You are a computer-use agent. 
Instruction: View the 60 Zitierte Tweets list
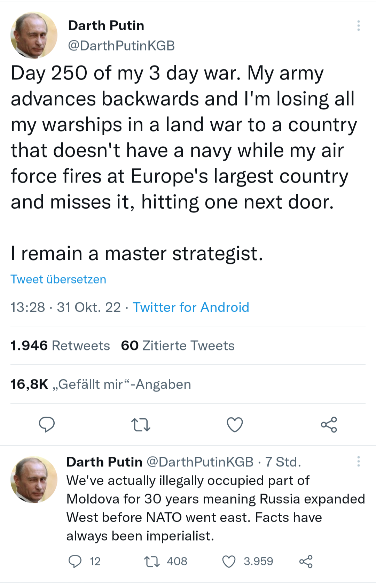tap(178, 346)
